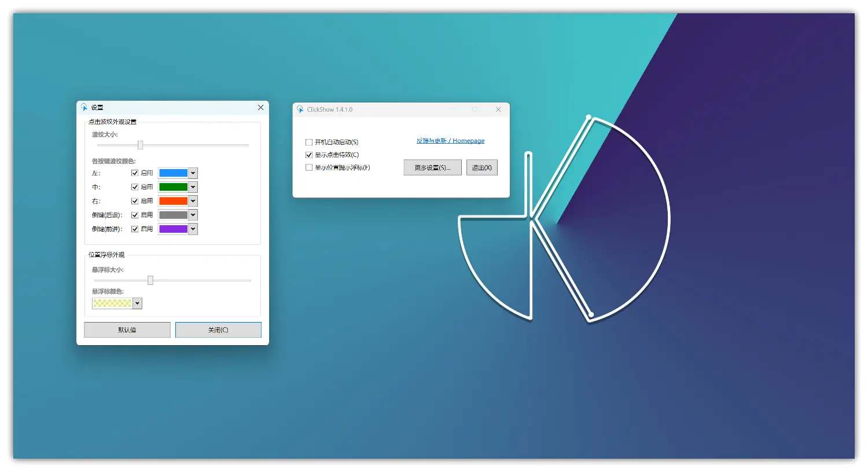
Task: Click the 默认值 reset button
Action: 127,330
